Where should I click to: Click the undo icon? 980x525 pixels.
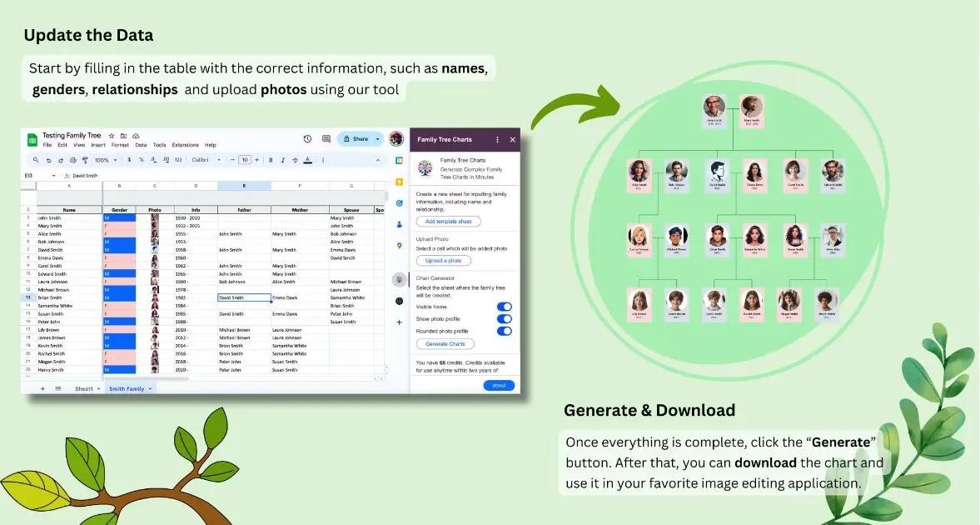point(49,159)
